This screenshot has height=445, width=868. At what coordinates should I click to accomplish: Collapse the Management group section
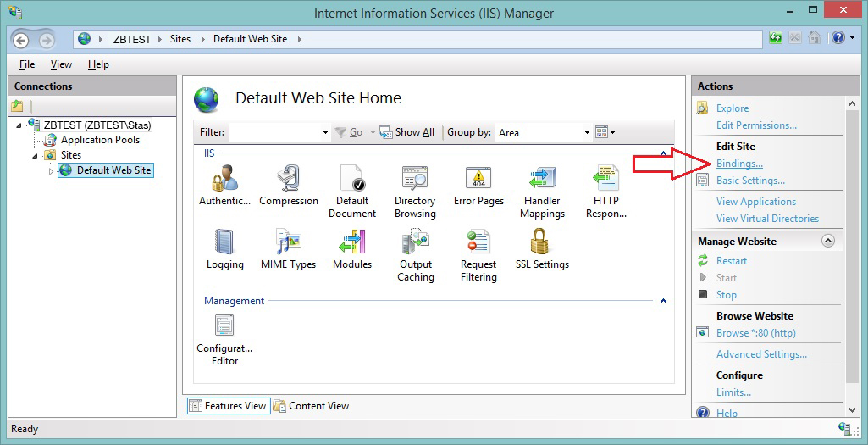click(663, 301)
